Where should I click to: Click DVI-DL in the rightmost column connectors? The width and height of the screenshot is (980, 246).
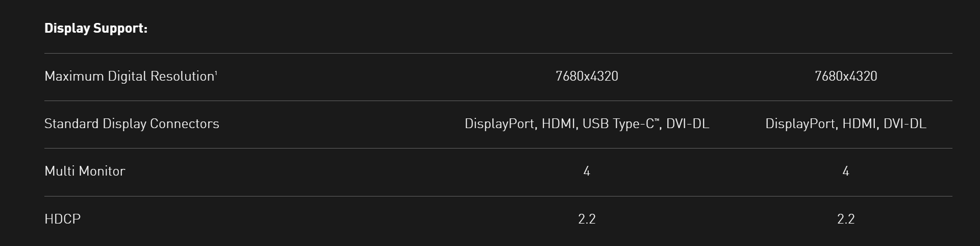904,124
